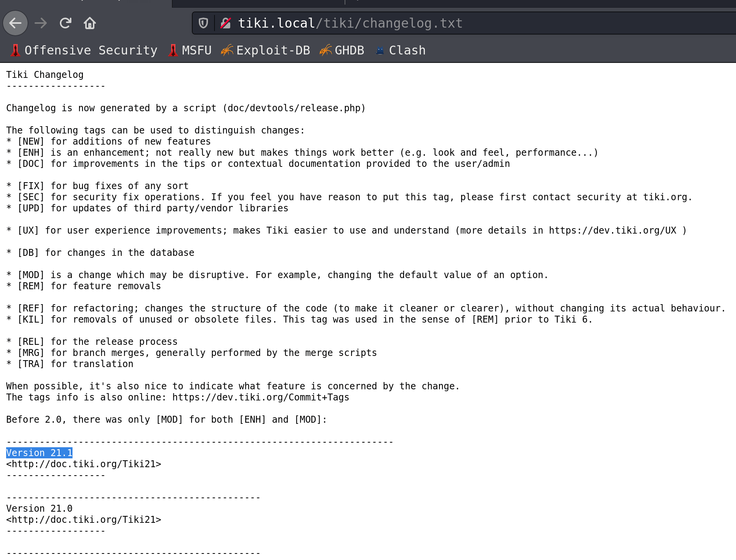736x560 pixels.
Task: Click the highlighted 'Version 21.1' text
Action: point(40,453)
